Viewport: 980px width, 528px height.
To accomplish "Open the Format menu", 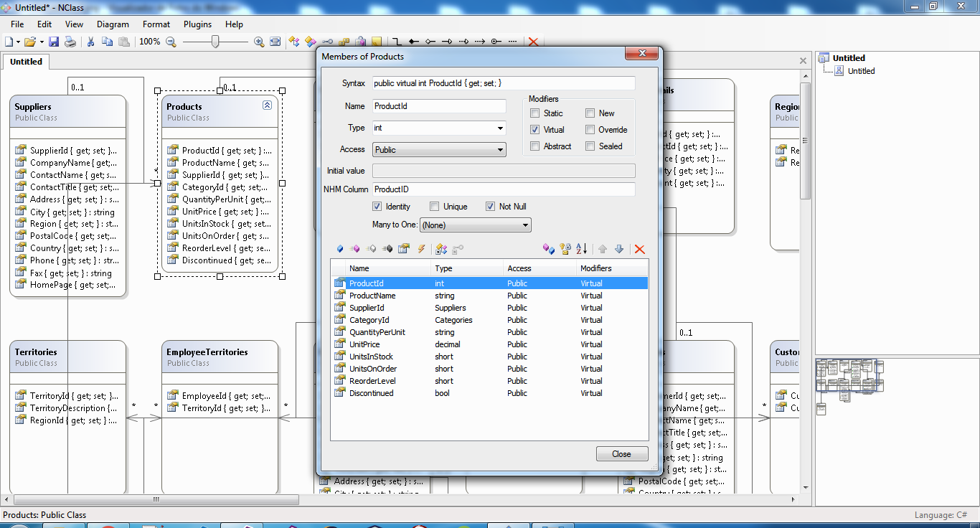I will [156, 24].
